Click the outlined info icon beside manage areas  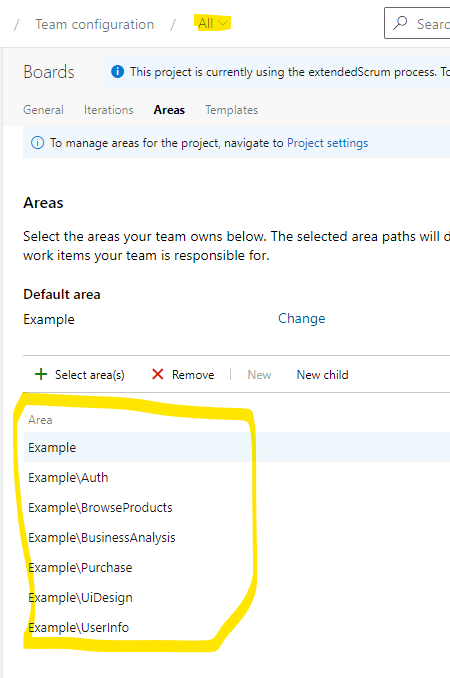tap(38, 142)
